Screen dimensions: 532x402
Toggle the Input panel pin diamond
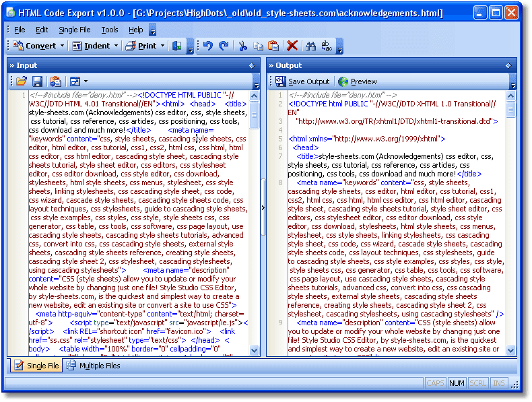click(252, 65)
